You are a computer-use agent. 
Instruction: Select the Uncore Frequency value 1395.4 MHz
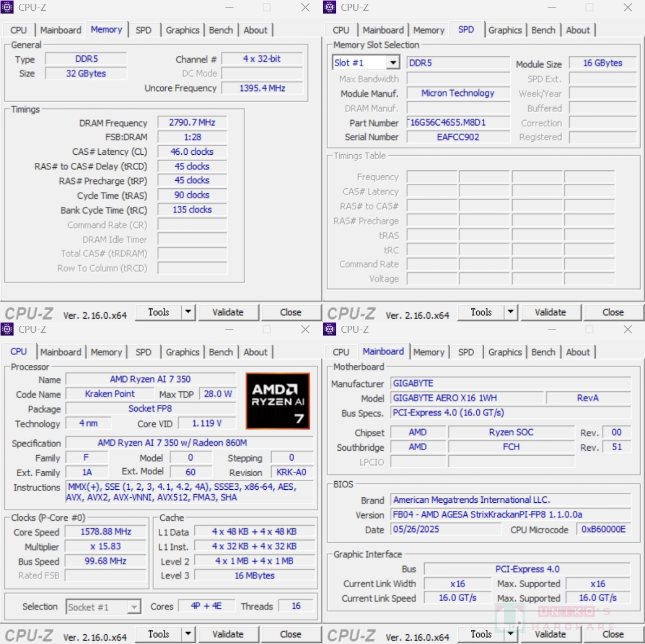[262, 88]
